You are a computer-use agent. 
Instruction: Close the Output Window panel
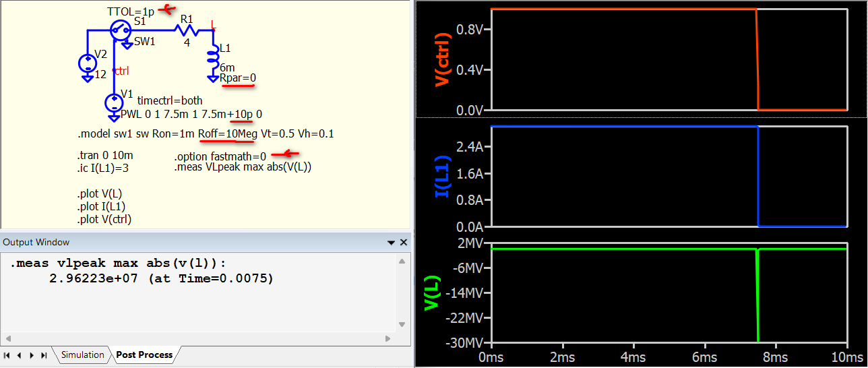(404, 243)
